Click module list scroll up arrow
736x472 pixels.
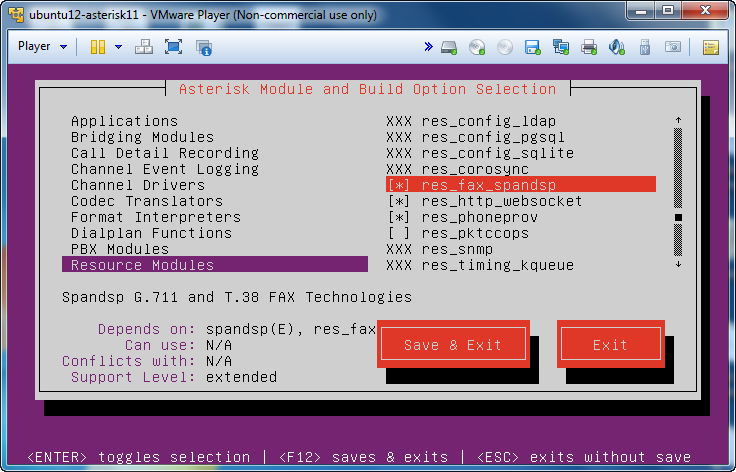[678, 121]
